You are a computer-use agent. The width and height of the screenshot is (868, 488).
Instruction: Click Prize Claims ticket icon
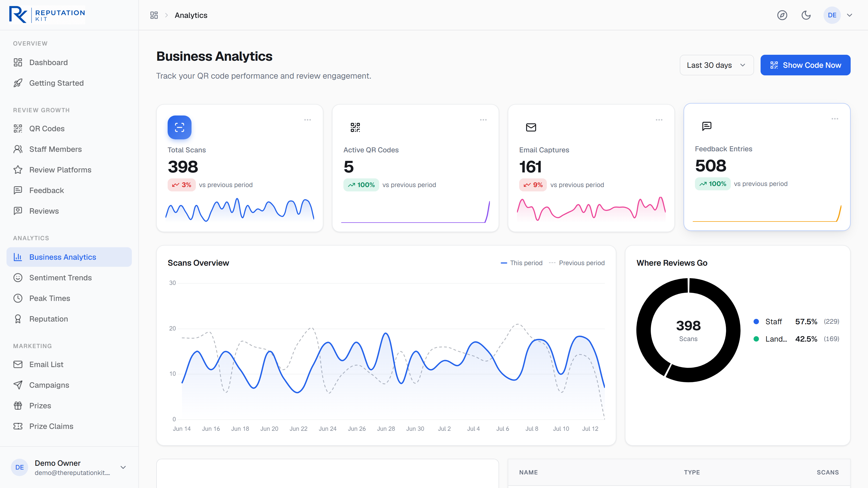[18, 426]
